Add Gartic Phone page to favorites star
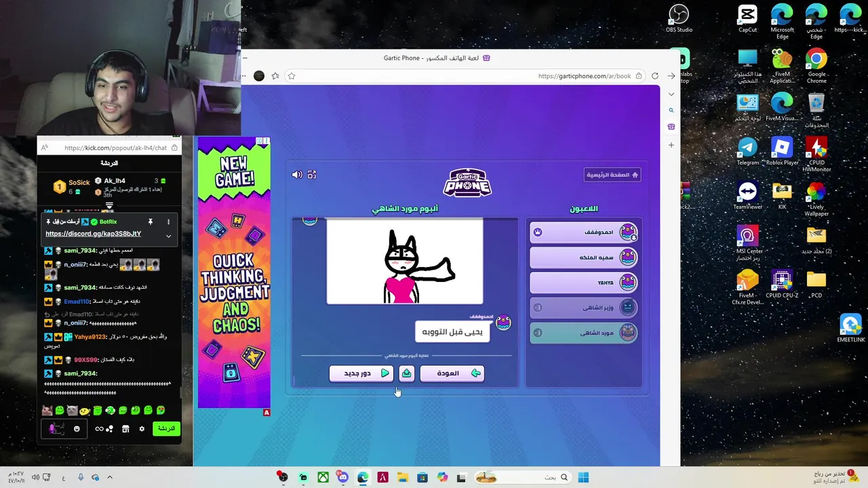868x488 pixels. pyautogui.click(x=292, y=76)
